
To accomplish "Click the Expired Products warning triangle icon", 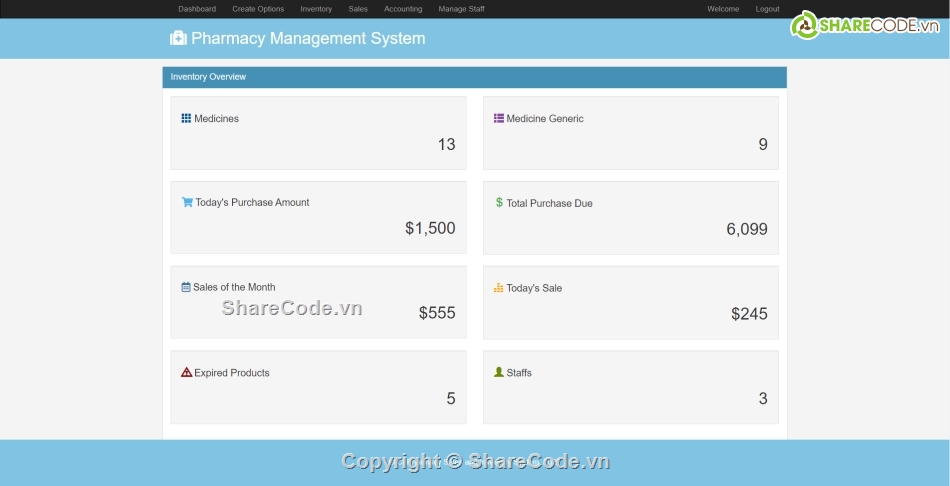I will (x=187, y=372).
